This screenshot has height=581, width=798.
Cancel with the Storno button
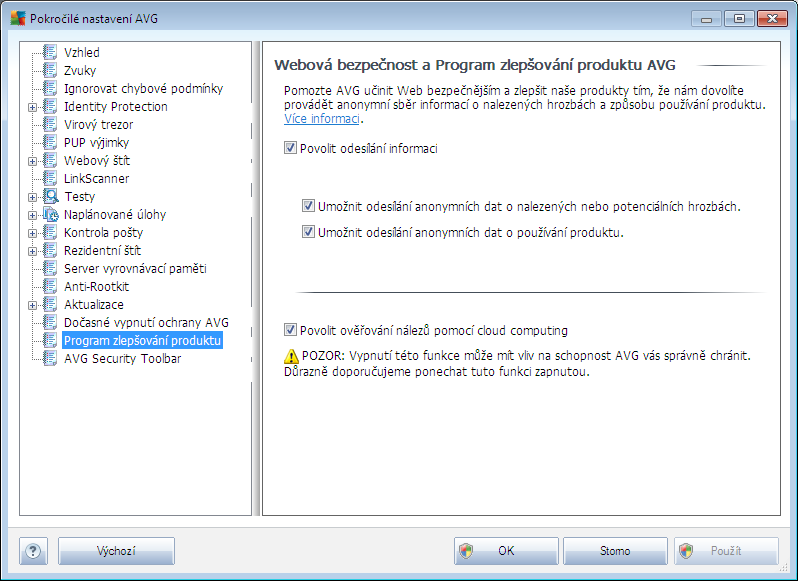point(615,551)
